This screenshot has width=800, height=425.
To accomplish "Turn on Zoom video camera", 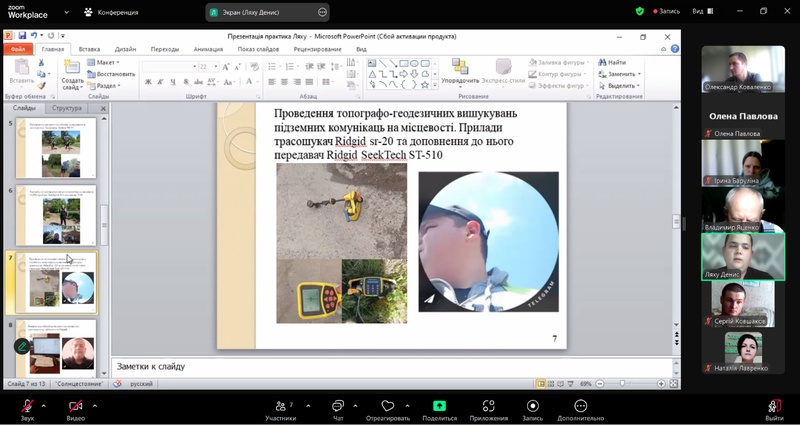I will 76,410.
